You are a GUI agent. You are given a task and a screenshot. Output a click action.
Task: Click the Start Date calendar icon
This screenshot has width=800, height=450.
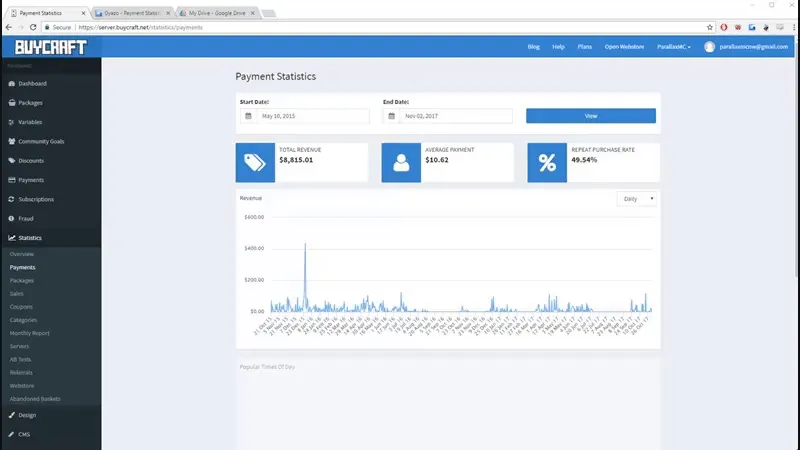click(248, 116)
